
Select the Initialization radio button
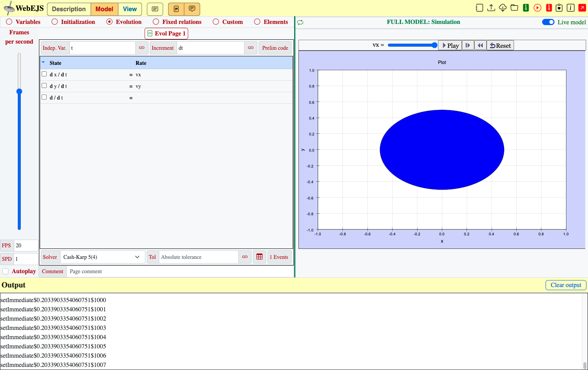55,22
